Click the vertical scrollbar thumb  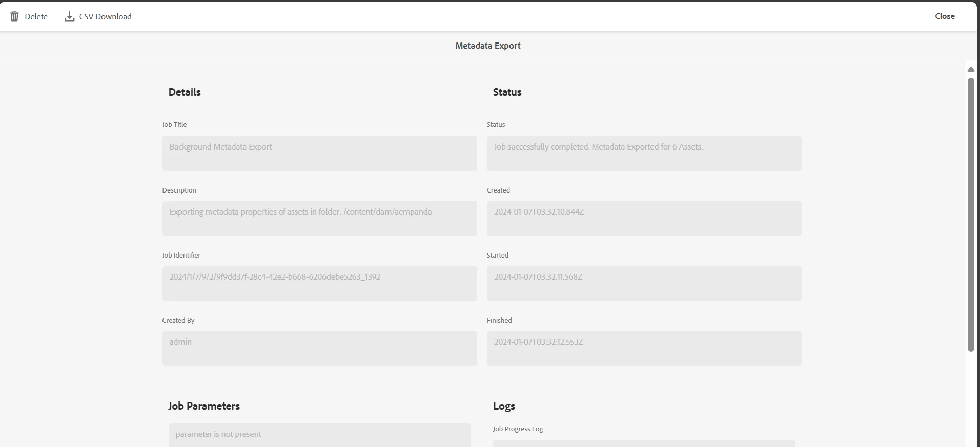point(971,215)
